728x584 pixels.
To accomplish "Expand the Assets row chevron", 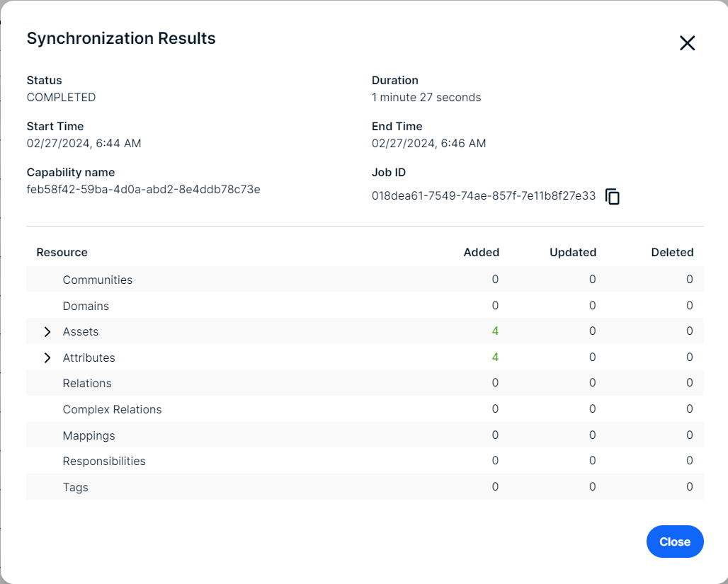I will [47, 332].
